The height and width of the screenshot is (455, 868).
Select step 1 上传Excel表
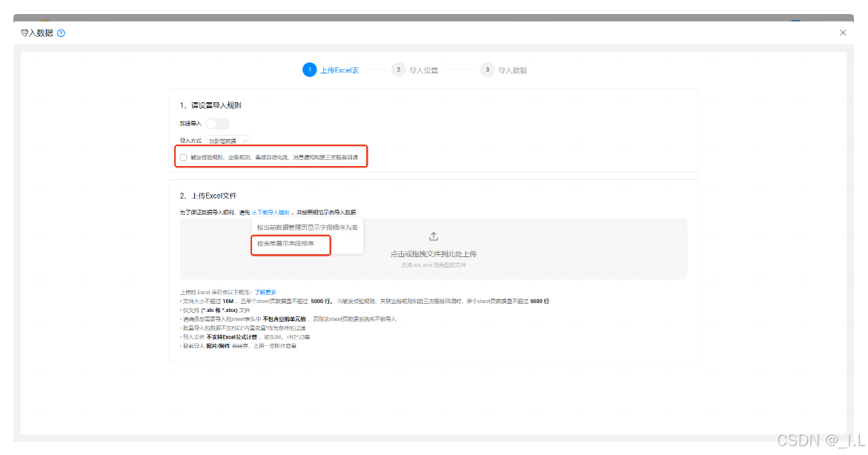click(331, 70)
